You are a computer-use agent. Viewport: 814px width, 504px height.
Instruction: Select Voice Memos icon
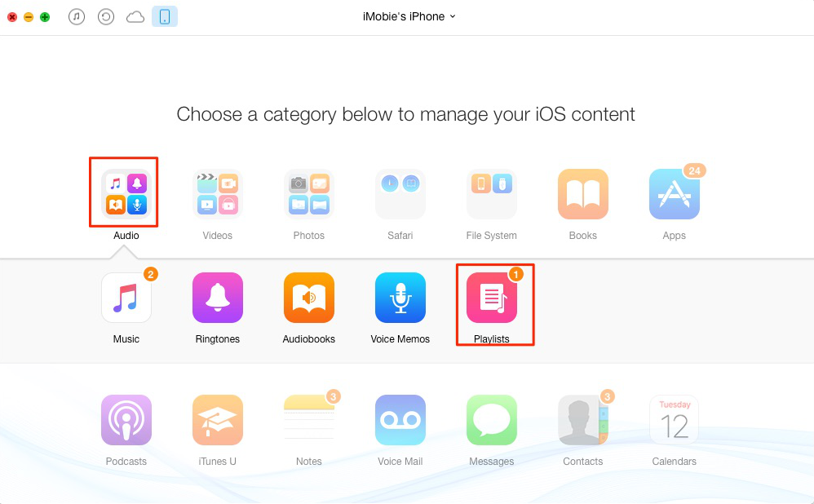400,298
